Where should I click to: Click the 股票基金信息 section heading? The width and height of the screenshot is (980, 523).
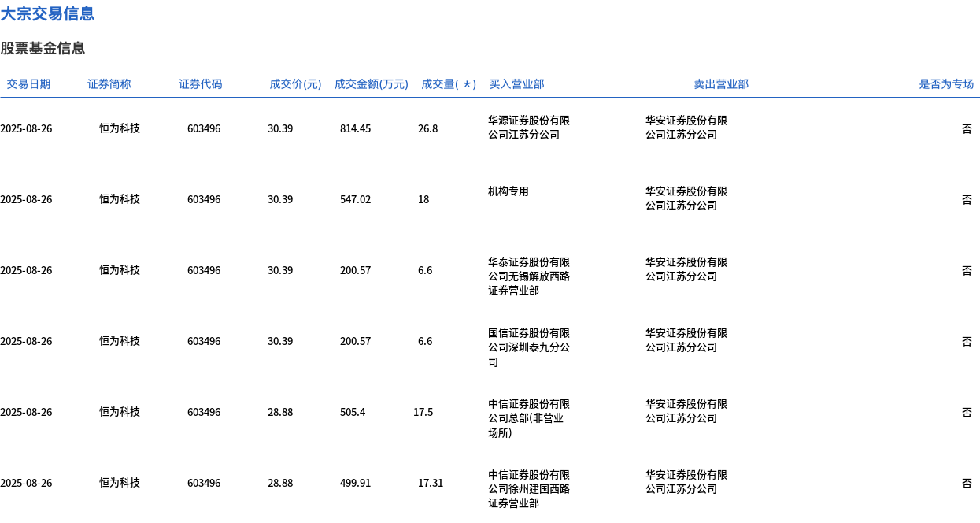43,48
